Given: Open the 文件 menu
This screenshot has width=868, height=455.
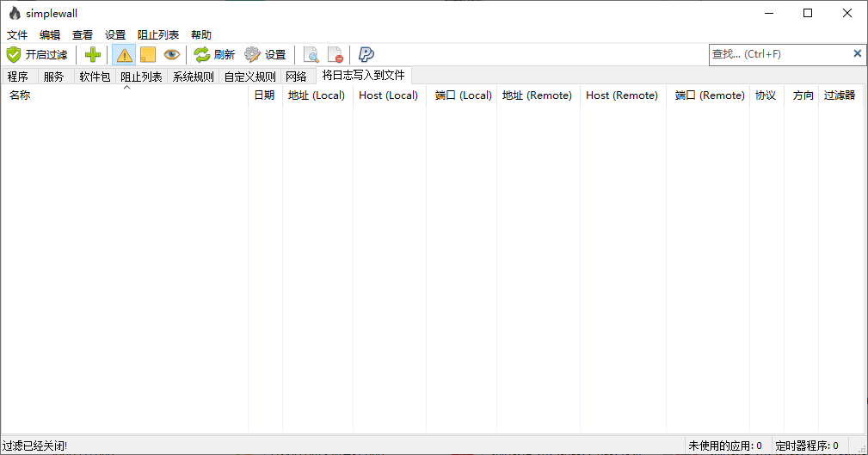Looking at the screenshot, I should tap(17, 35).
